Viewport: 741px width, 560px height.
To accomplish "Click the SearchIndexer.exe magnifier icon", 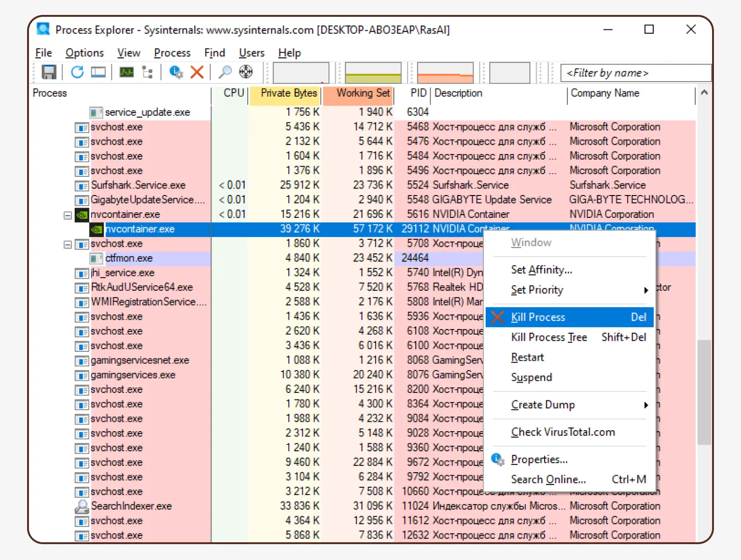I will coord(82,506).
